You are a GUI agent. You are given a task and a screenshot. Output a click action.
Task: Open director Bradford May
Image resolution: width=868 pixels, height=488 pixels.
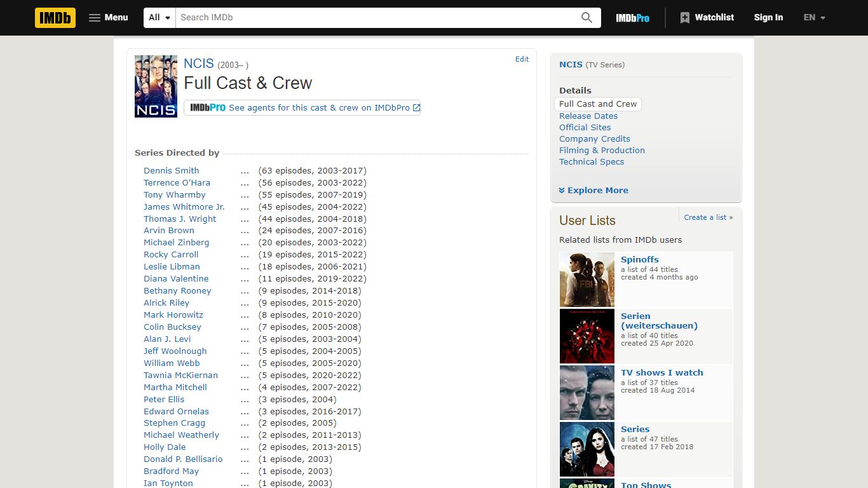(171, 471)
